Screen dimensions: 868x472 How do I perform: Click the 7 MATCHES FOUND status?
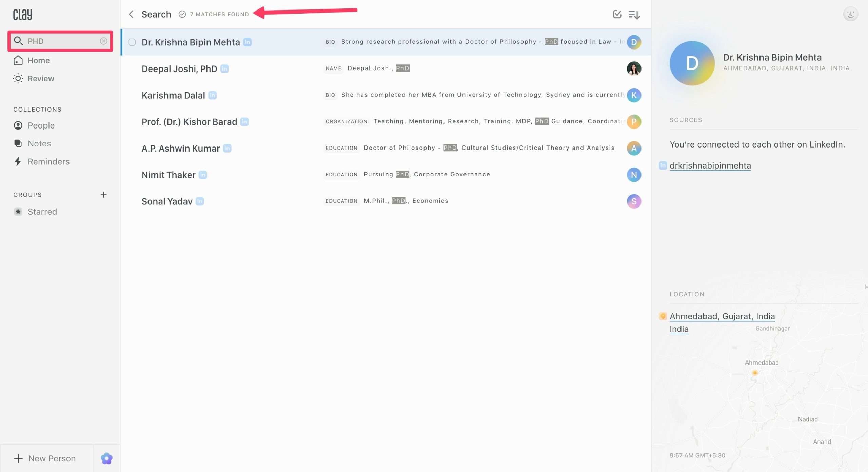(x=219, y=14)
